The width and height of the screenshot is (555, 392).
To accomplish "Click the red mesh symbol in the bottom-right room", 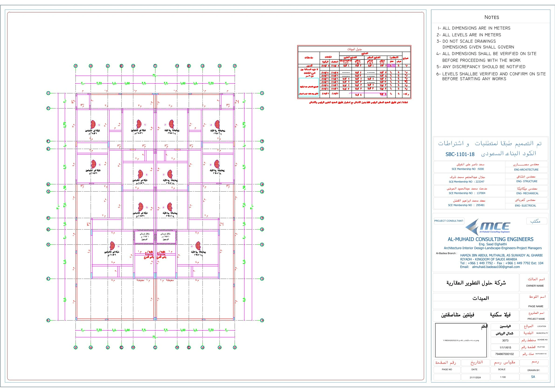I will [198, 246].
